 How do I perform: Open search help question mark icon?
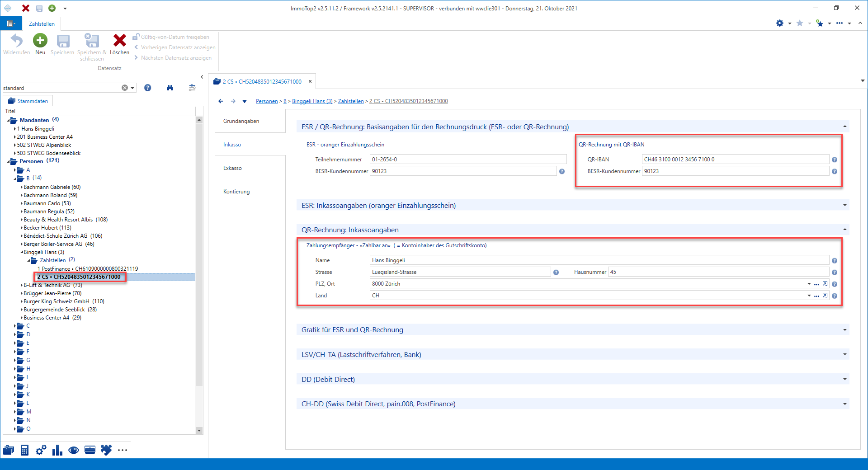pyautogui.click(x=147, y=88)
